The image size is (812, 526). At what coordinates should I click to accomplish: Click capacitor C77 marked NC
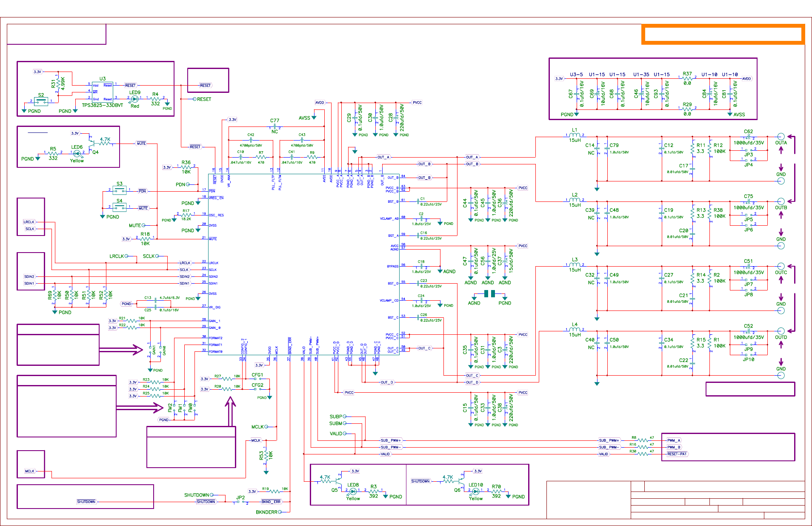274,126
